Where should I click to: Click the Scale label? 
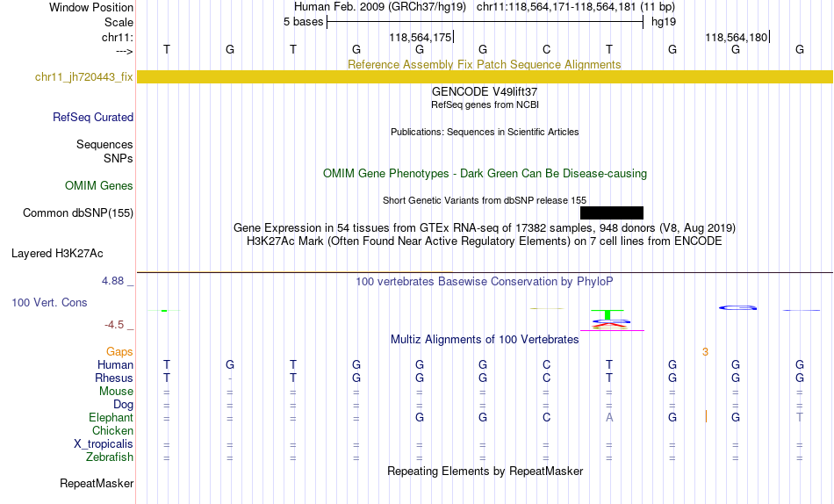119,22
